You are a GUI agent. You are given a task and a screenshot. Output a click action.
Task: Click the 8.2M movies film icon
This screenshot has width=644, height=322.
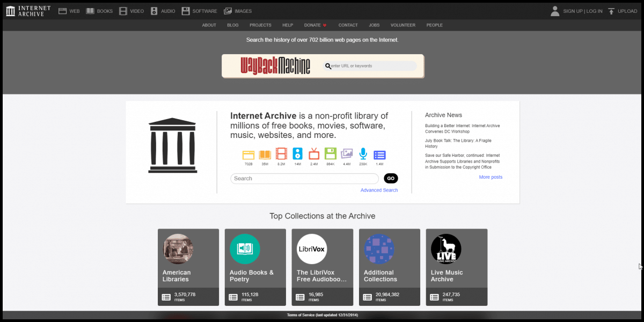[281, 155]
